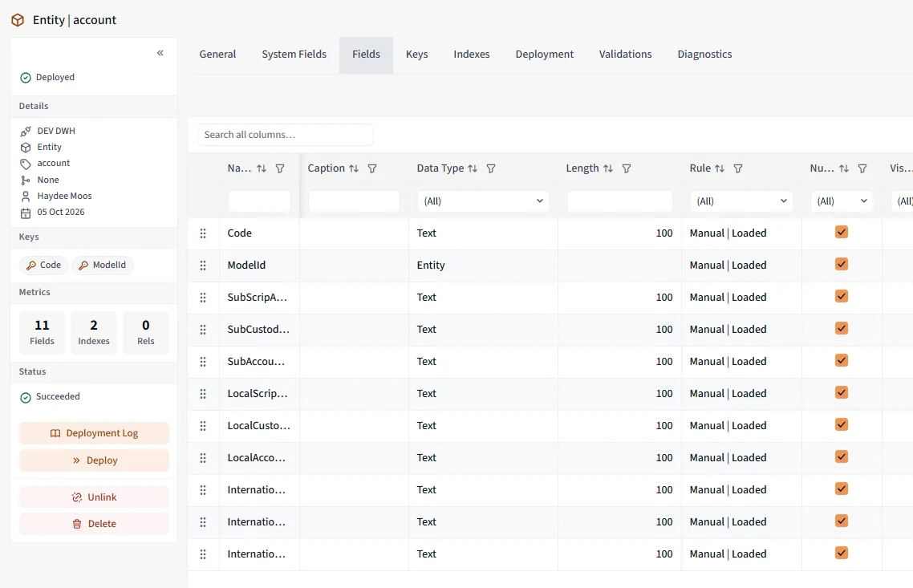The width and height of the screenshot is (913, 588).
Task: Click the ModelId key chip
Action: 103,265
